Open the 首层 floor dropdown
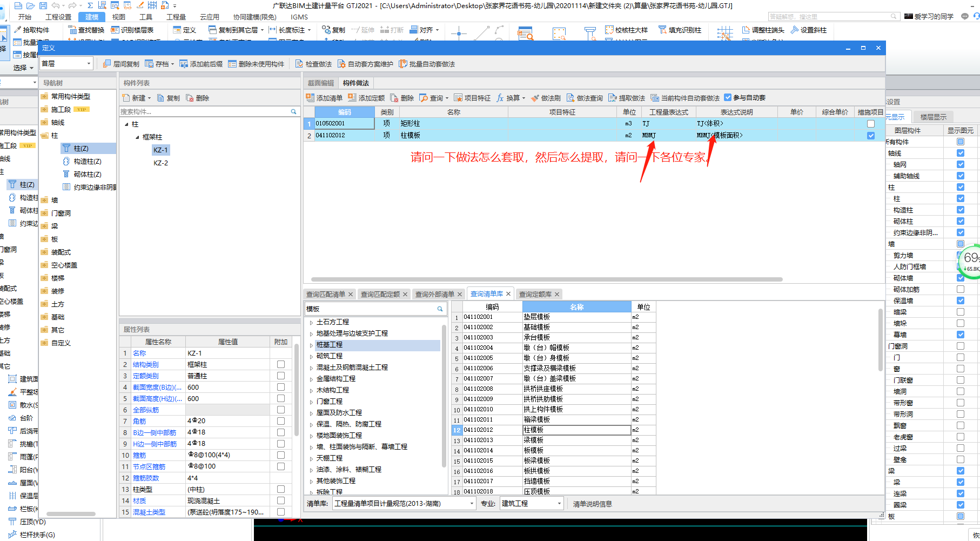The height and width of the screenshot is (541, 980). click(89, 64)
